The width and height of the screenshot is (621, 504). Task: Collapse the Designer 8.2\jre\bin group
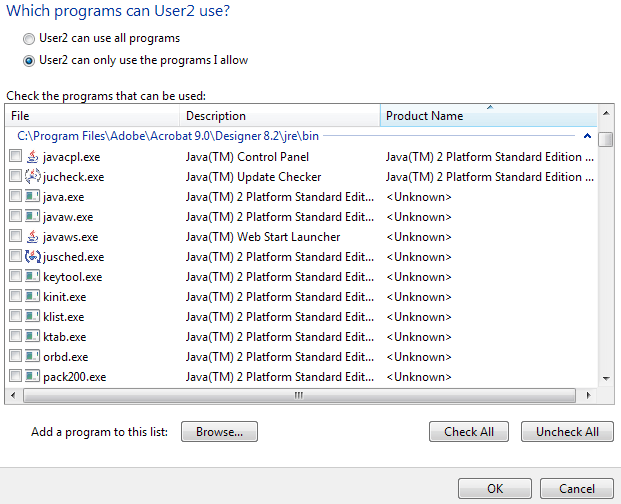[587, 136]
